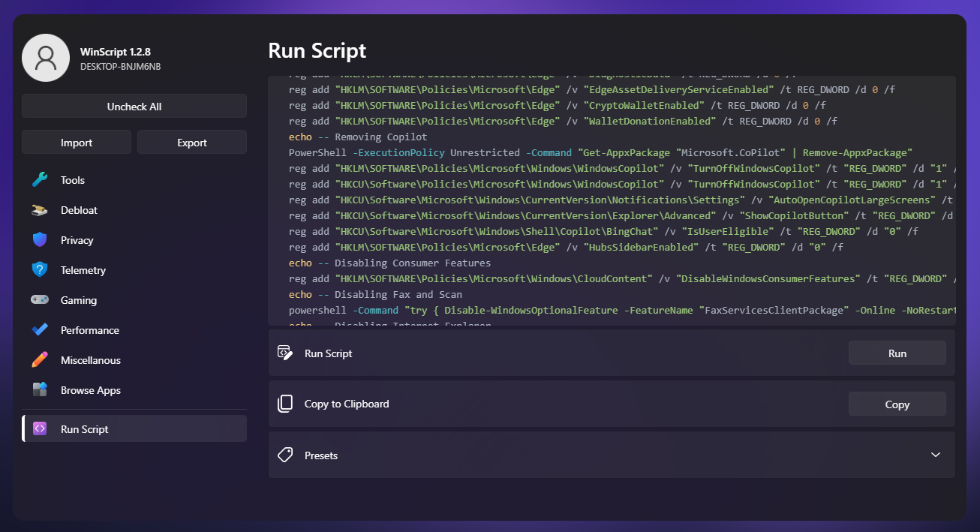Click the Run Script page heading
The image size is (980, 532).
click(317, 50)
